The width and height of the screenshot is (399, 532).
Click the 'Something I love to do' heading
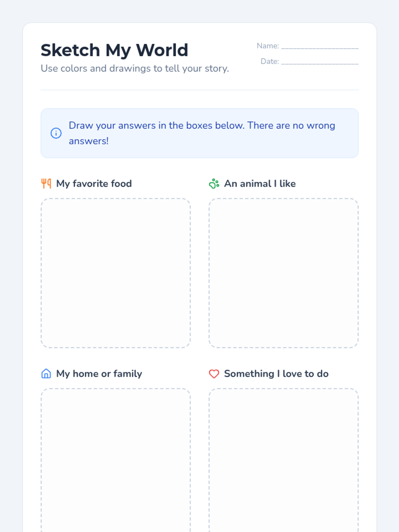pyautogui.click(x=276, y=374)
